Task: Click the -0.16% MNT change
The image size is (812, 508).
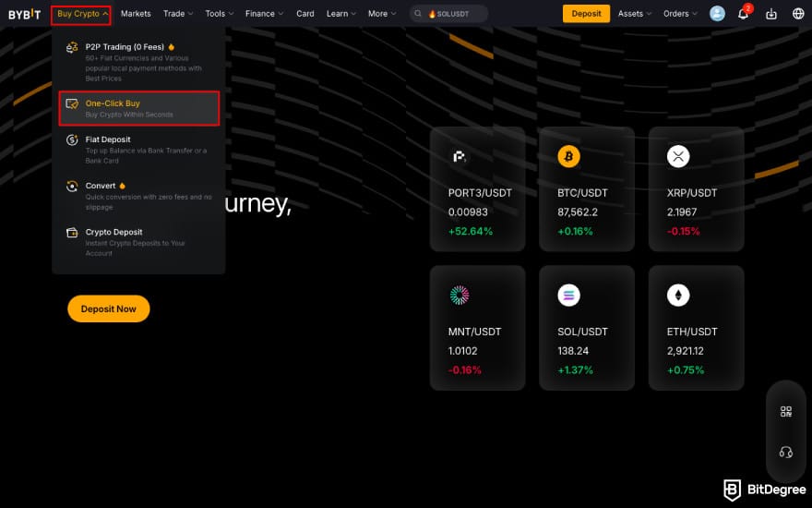Action: (x=464, y=370)
